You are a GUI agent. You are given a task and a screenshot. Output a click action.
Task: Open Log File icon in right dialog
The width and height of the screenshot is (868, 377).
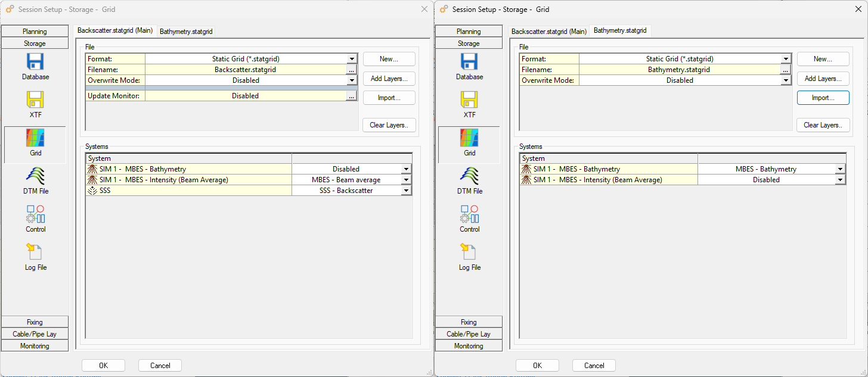469,253
